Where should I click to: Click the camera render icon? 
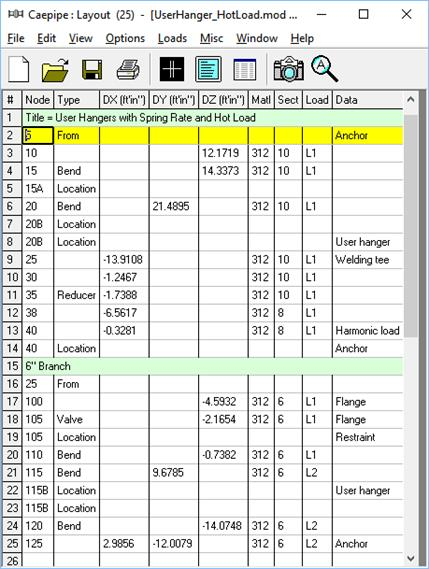click(289, 69)
